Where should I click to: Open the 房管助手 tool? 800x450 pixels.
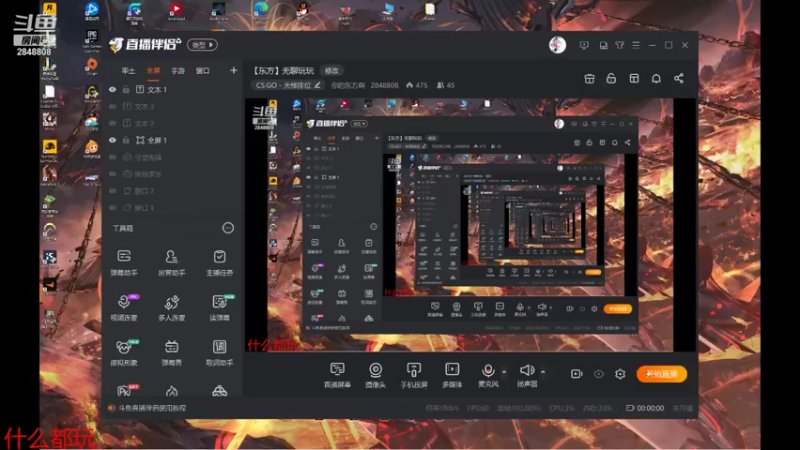point(171,263)
